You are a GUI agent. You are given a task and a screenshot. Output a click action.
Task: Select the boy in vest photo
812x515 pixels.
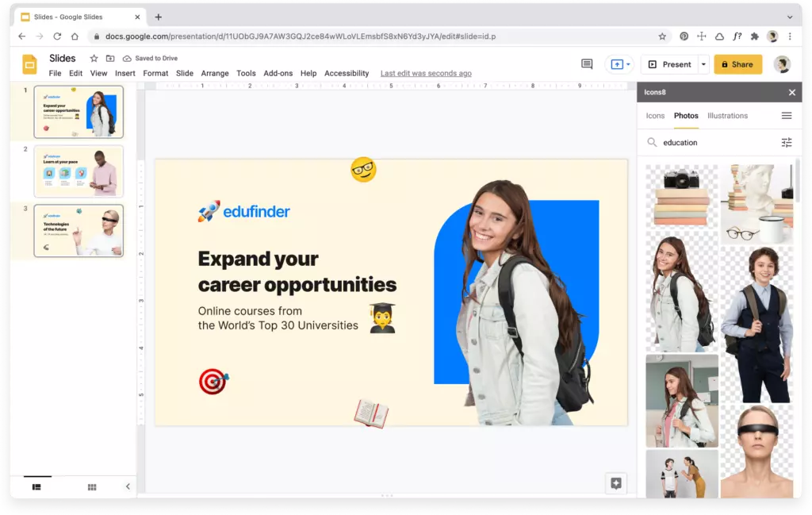point(756,325)
